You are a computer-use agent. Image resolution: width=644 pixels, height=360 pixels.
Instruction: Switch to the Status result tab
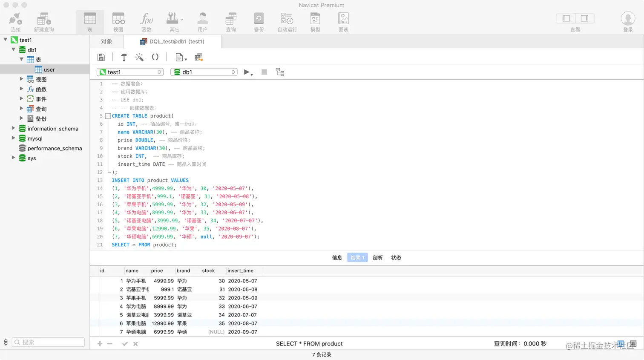coord(396,258)
